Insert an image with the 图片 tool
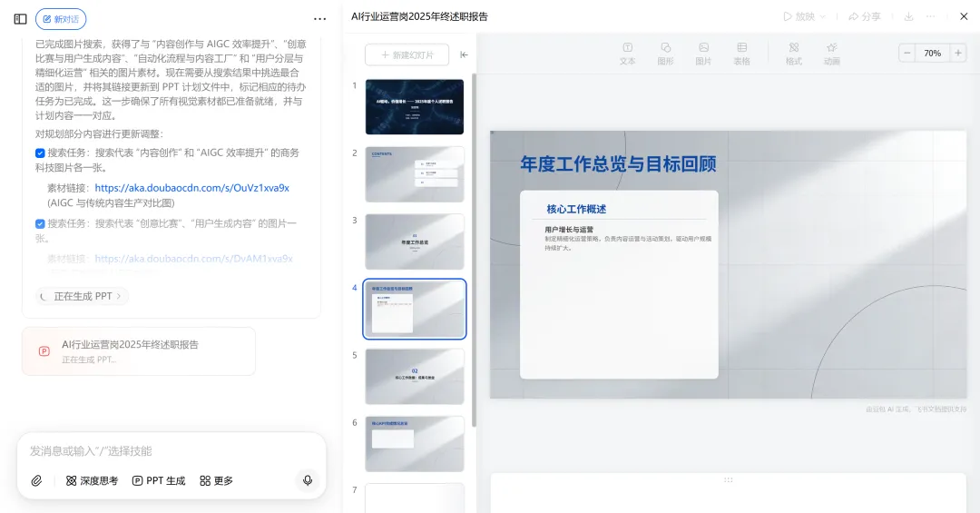 tap(704, 54)
